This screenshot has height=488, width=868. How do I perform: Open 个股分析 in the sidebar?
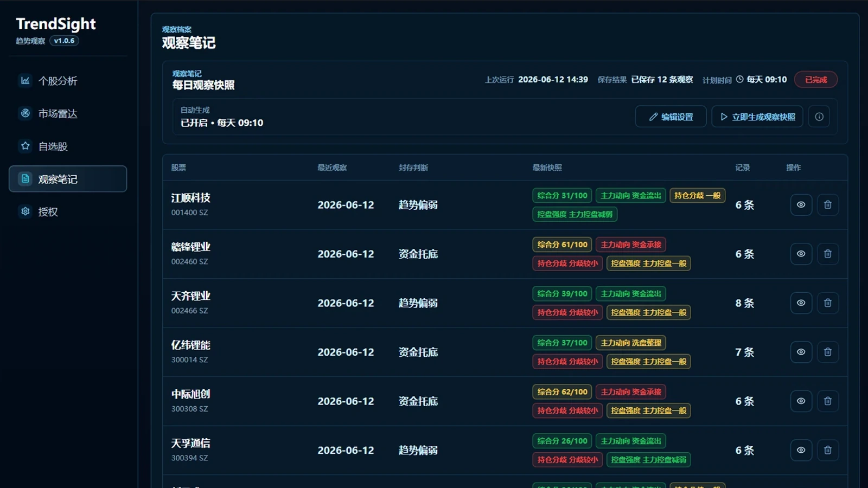point(68,81)
